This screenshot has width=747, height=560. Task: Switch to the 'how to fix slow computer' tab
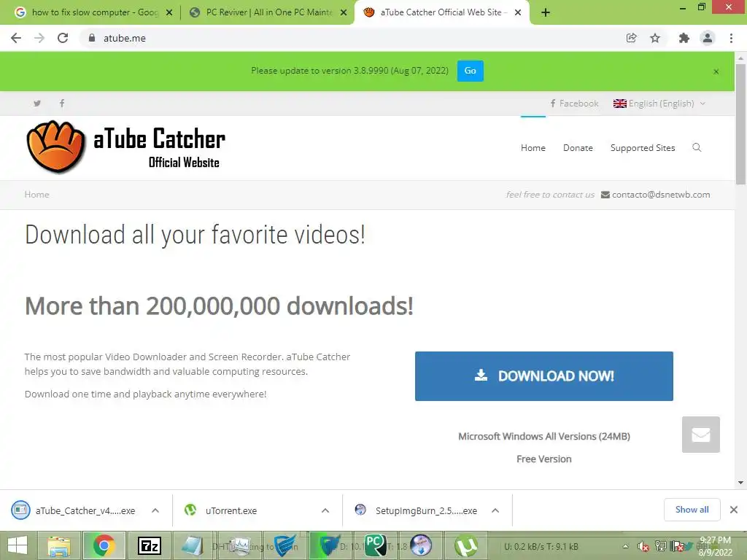[94, 12]
